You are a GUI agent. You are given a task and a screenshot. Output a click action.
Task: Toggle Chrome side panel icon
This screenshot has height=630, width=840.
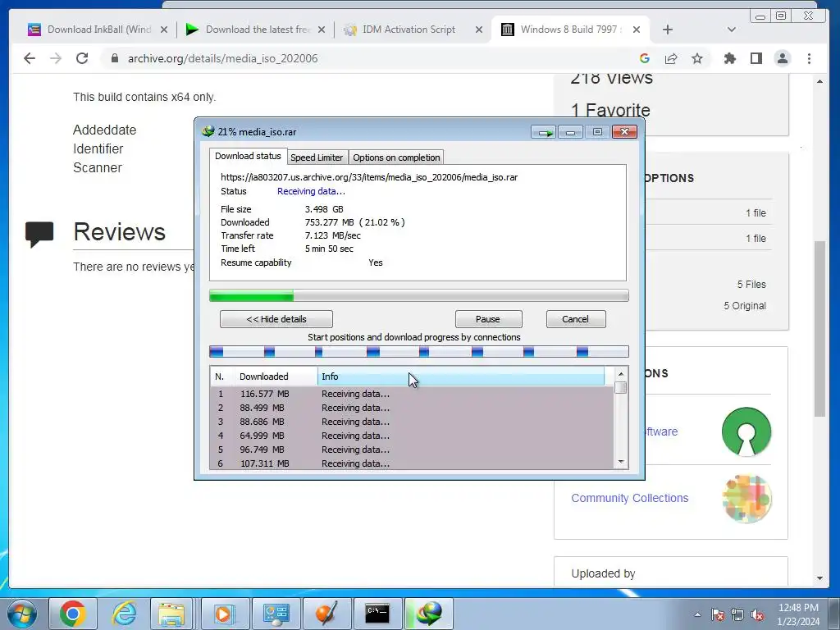pyautogui.click(x=756, y=58)
